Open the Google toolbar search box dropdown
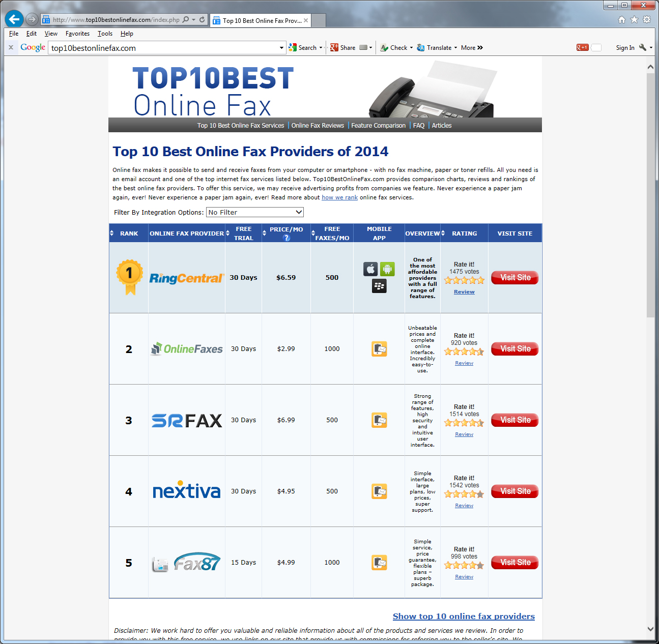 pyautogui.click(x=281, y=48)
